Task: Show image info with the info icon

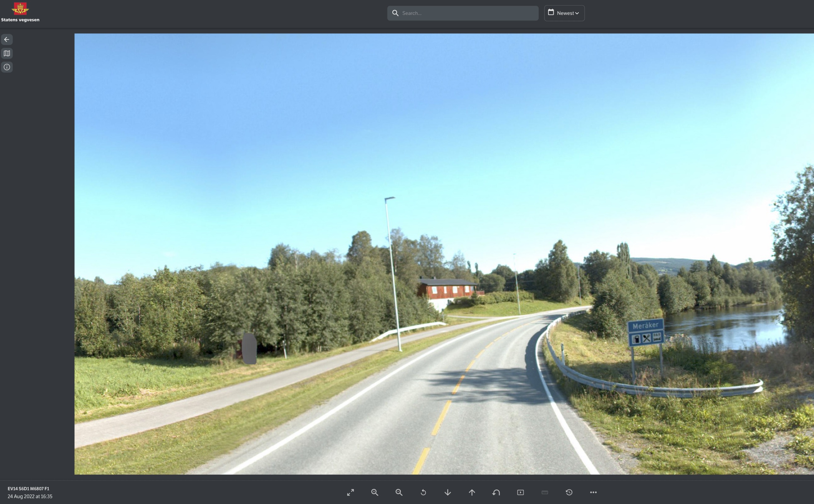Action: point(7,67)
